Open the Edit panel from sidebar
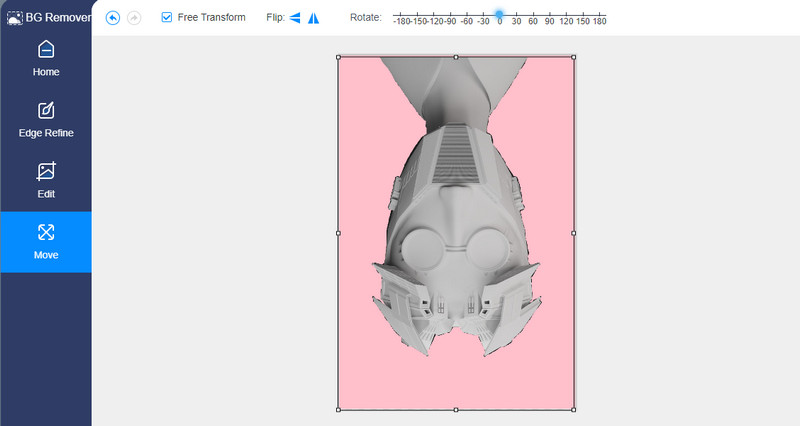This screenshot has width=800, height=426. pos(46,181)
